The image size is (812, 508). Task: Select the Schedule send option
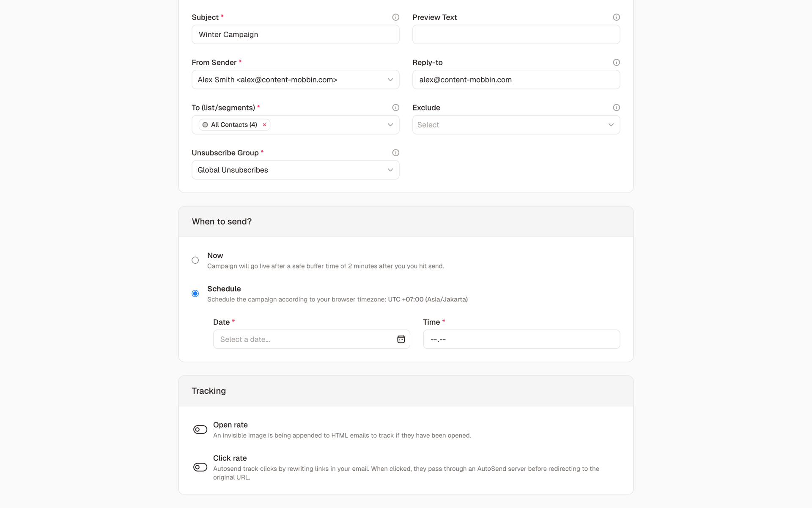tap(195, 293)
